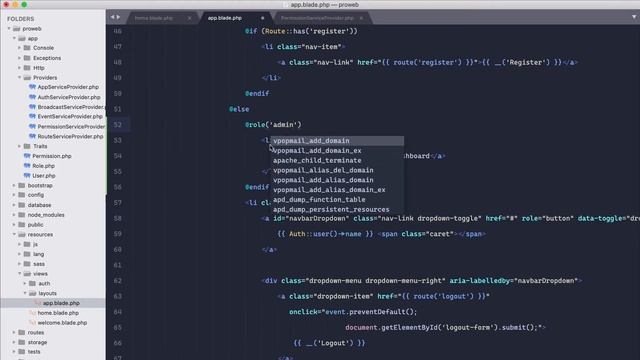Choose apache_child_terminate suggestion
This screenshot has width=640, height=360.
tap(337, 160)
